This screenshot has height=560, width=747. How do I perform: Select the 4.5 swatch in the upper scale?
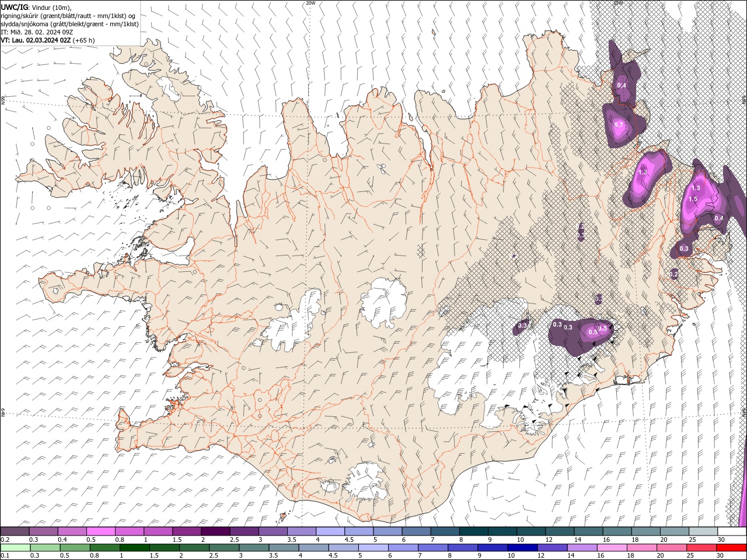(x=358, y=531)
